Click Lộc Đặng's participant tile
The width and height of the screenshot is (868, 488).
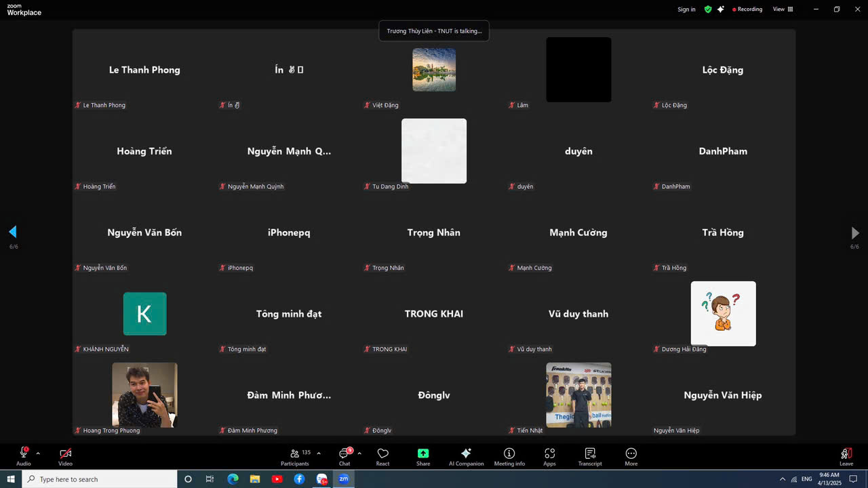[723, 70]
